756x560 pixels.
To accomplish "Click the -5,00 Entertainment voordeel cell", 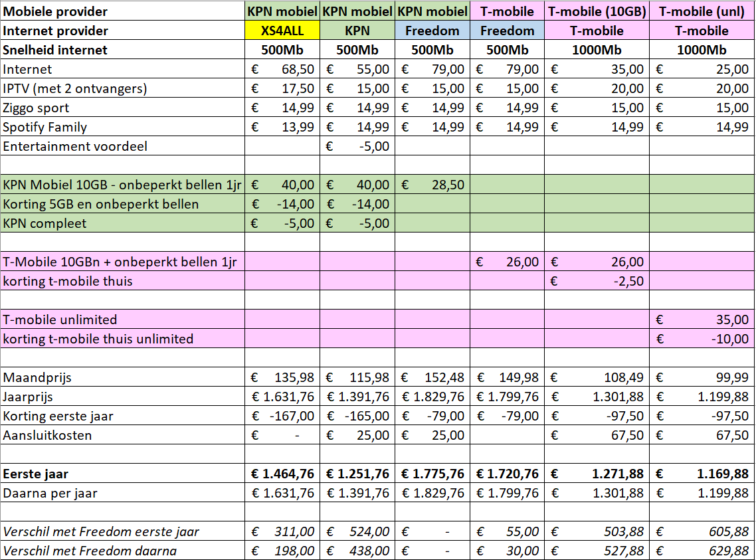I will (x=357, y=146).
